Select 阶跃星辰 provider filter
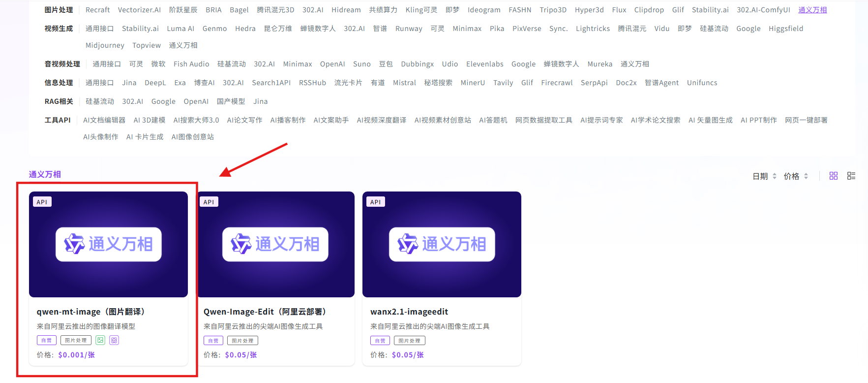Screen dimensions: 868x383 coord(183,10)
